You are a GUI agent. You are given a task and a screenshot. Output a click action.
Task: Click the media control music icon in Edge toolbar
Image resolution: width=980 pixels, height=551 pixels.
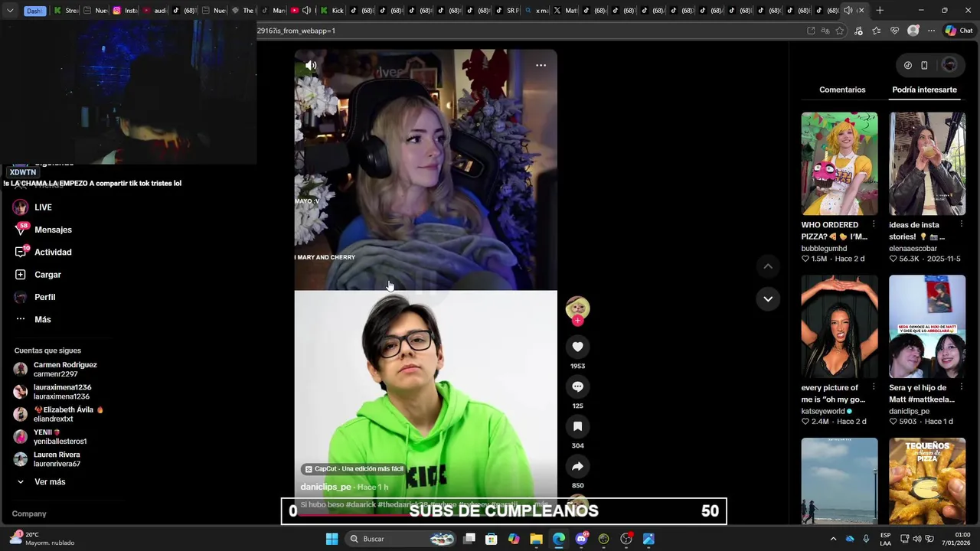coord(858,31)
